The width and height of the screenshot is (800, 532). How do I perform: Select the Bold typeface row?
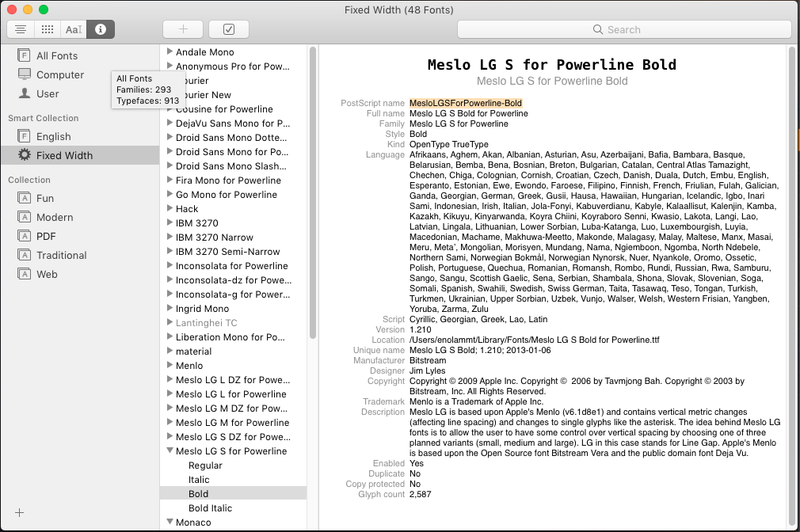233,494
